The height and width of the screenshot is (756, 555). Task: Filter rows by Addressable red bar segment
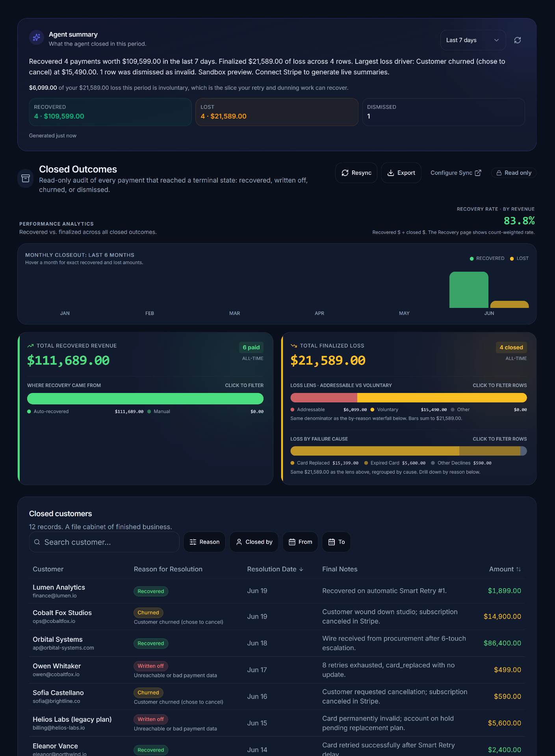[324, 398]
